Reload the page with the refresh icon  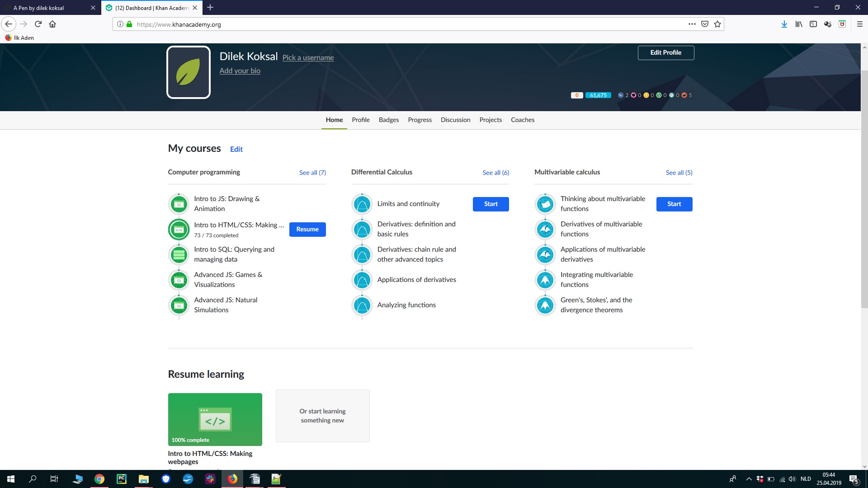point(38,24)
